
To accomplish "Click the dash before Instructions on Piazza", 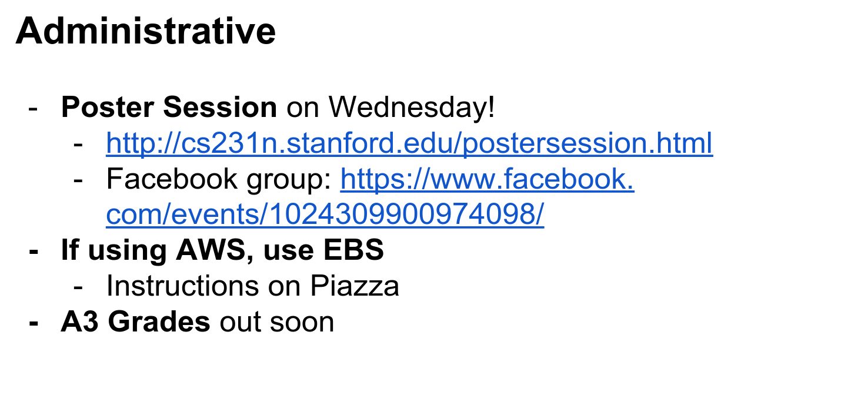I will (79, 287).
